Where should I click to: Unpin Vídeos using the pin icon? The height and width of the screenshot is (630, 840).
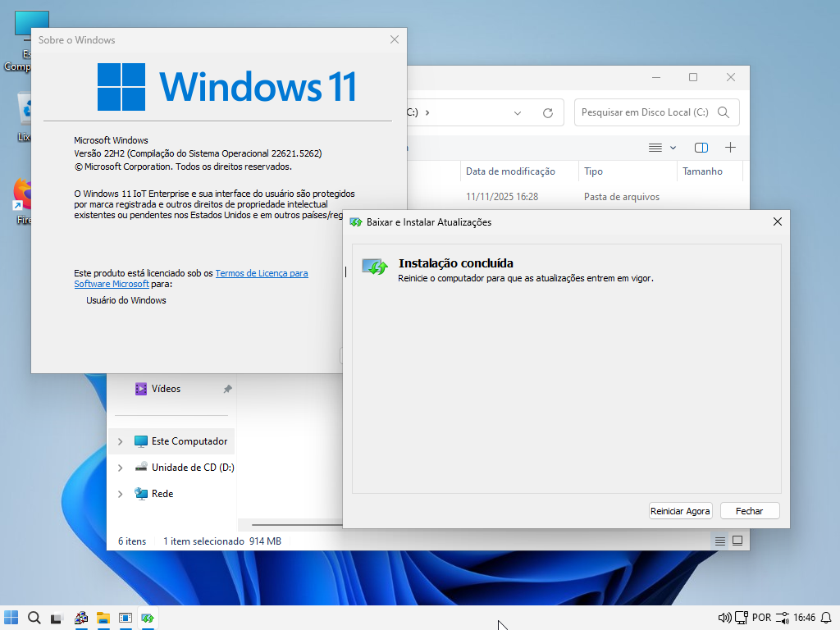tap(228, 389)
